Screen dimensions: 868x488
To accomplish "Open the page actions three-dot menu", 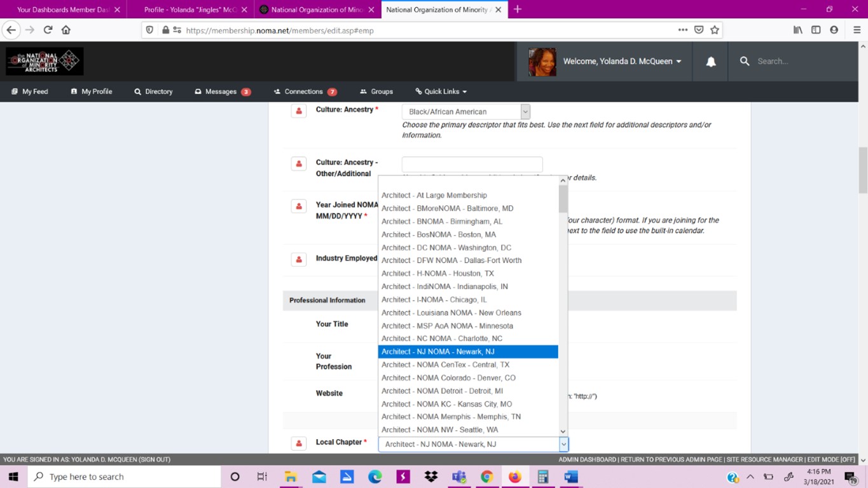I will 682,30.
